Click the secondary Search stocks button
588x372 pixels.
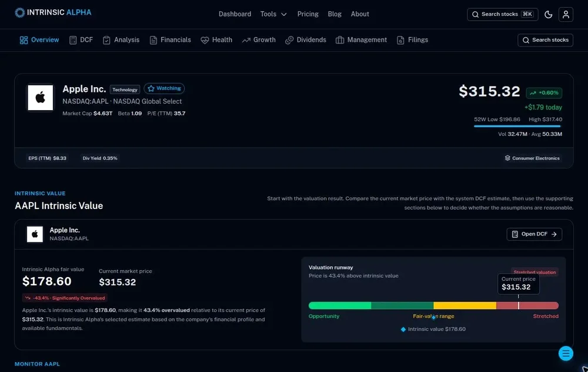(545, 40)
